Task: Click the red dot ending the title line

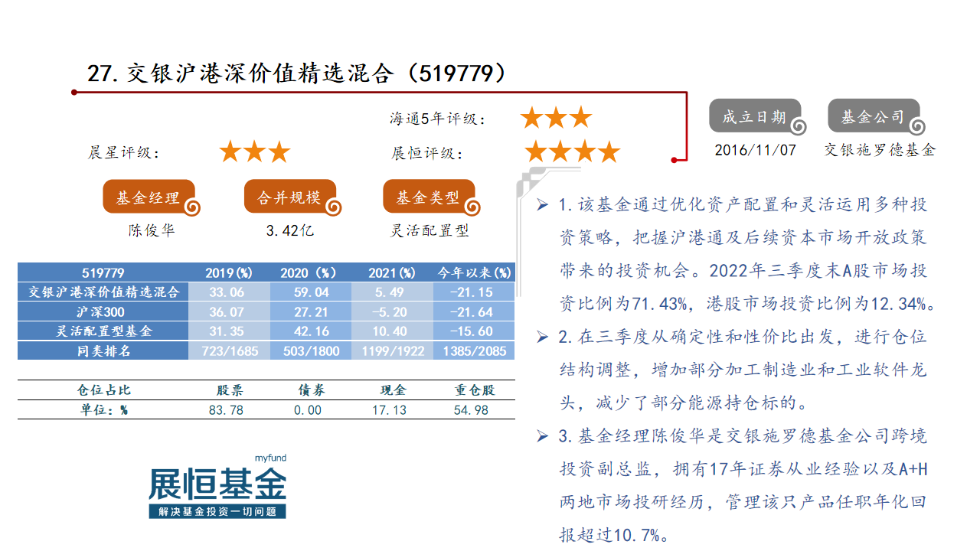Action: pos(675,159)
